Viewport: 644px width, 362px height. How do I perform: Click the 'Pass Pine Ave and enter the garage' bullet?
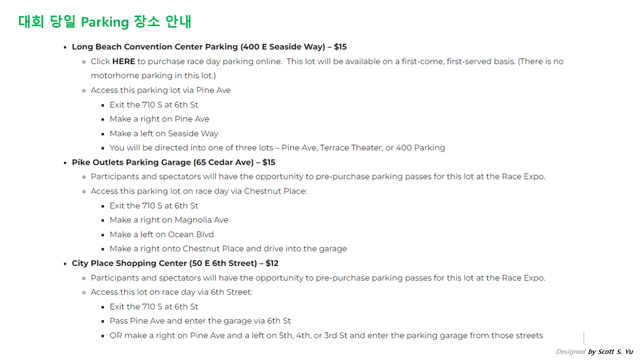coord(200,321)
